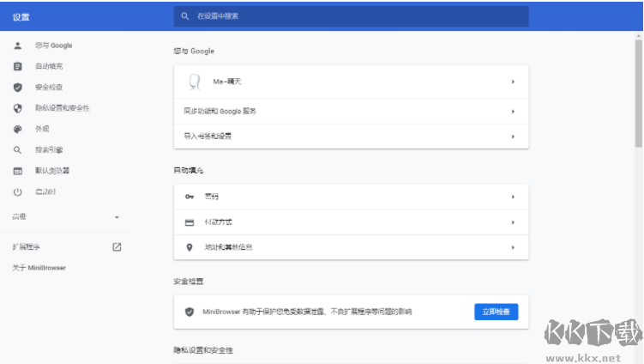Open 导入书签和设置 entry
This screenshot has height=364, width=644.
351,136
